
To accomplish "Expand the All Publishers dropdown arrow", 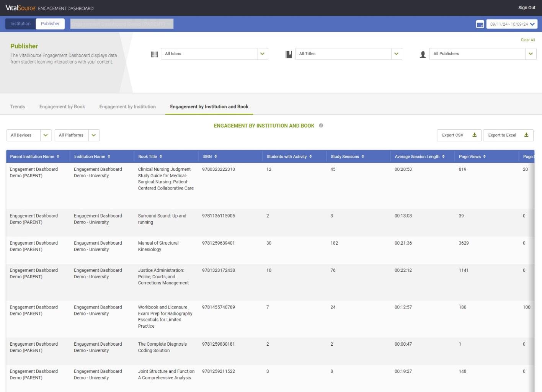I will coord(531,54).
